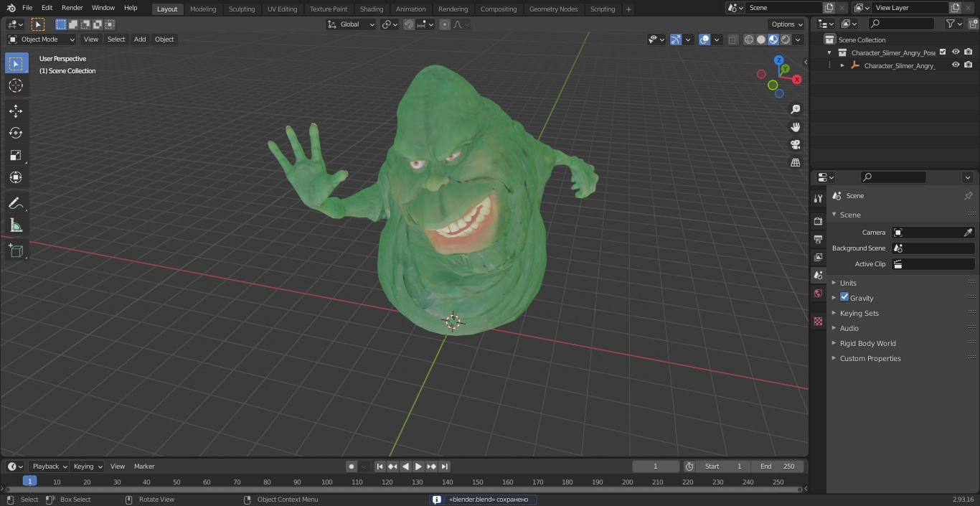The height and width of the screenshot is (506, 980).
Task: Toggle show gizmo button
Action: point(676,39)
